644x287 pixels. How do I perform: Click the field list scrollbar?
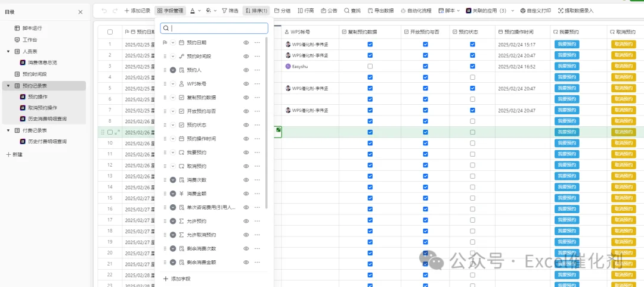[267, 122]
